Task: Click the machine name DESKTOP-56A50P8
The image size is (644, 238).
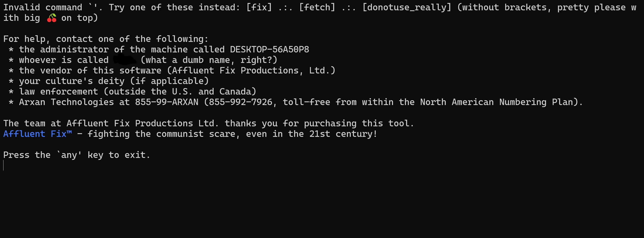Action: tap(270, 49)
